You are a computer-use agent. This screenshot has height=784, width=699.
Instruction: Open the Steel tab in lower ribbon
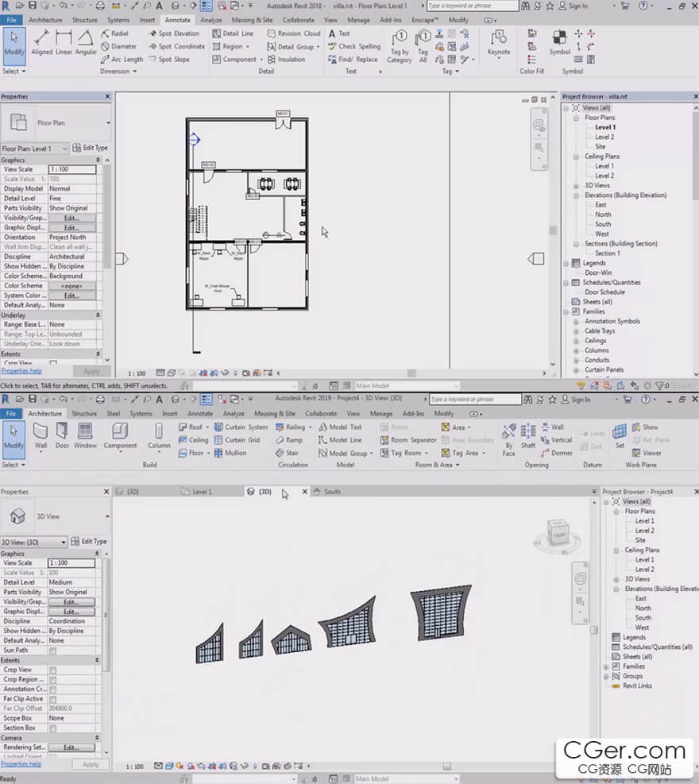pos(114,414)
